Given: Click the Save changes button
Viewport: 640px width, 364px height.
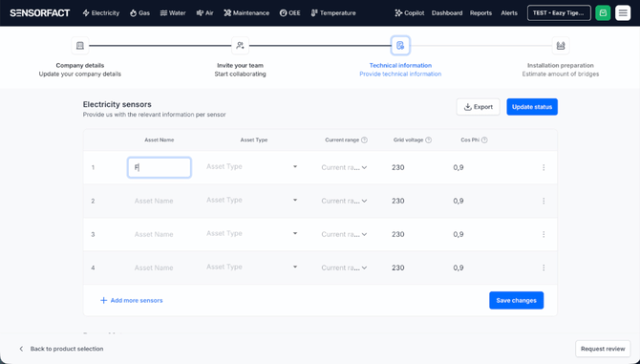Looking at the screenshot, I should pyautogui.click(x=517, y=300).
